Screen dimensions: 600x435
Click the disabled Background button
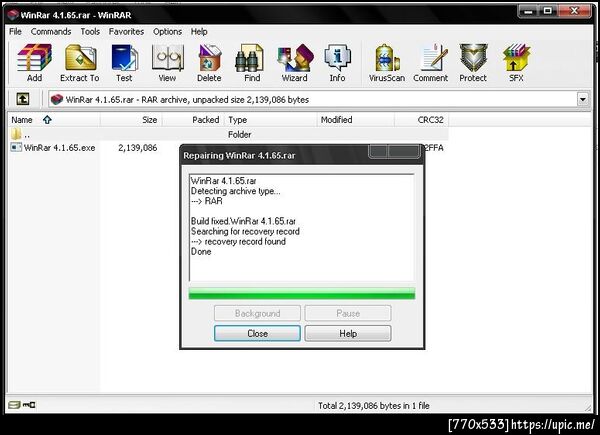coord(257,313)
